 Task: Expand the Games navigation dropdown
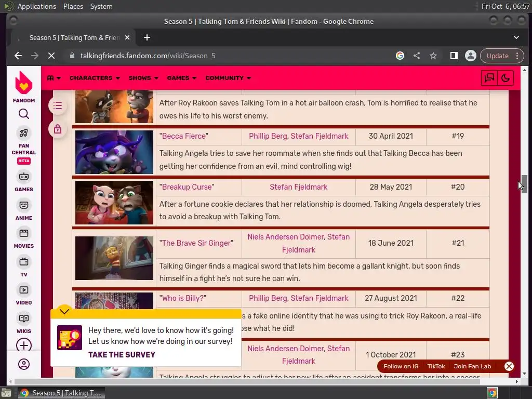pos(182,78)
